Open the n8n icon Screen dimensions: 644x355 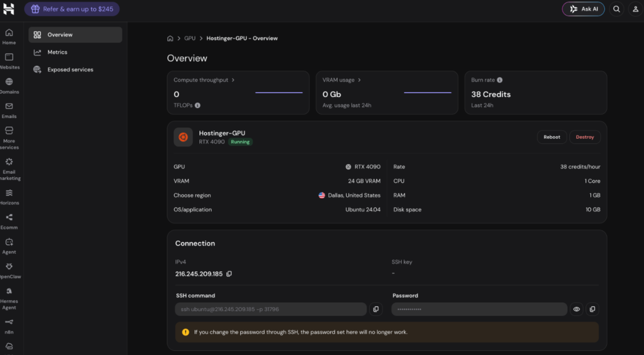[9, 322]
